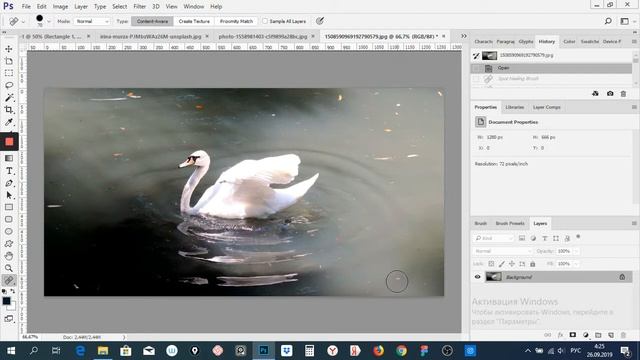Select the Gradient tool
Image resolution: width=640 pixels, height=360 pixels.
coord(9,158)
